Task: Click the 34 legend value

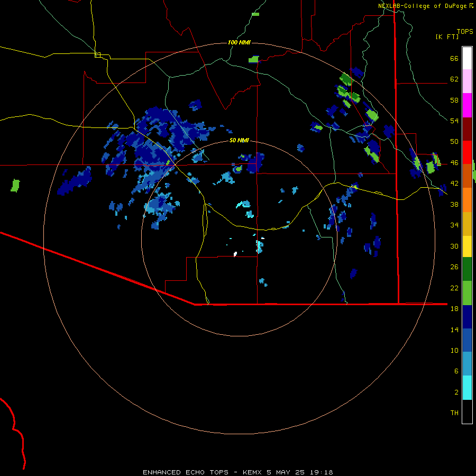Action: click(454, 225)
